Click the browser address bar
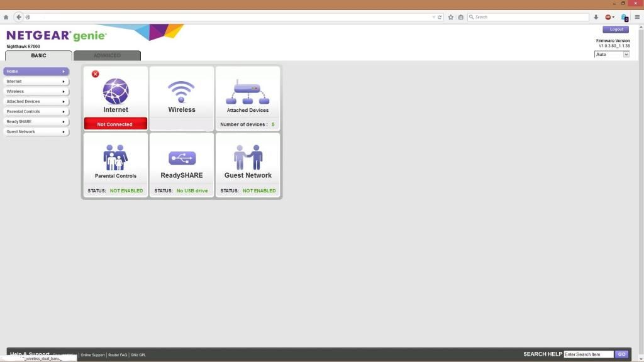This screenshot has width=644, height=362. click(232, 17)
